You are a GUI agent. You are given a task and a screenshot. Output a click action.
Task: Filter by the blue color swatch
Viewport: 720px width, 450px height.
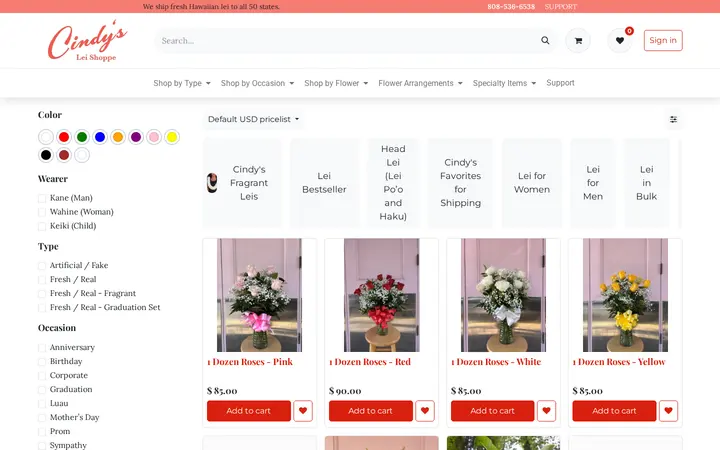[x=100, y=137]
